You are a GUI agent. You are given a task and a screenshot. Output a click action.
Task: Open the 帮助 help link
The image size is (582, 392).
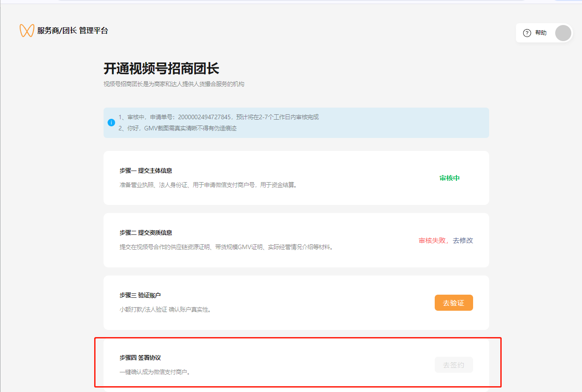tap(540, 33)
